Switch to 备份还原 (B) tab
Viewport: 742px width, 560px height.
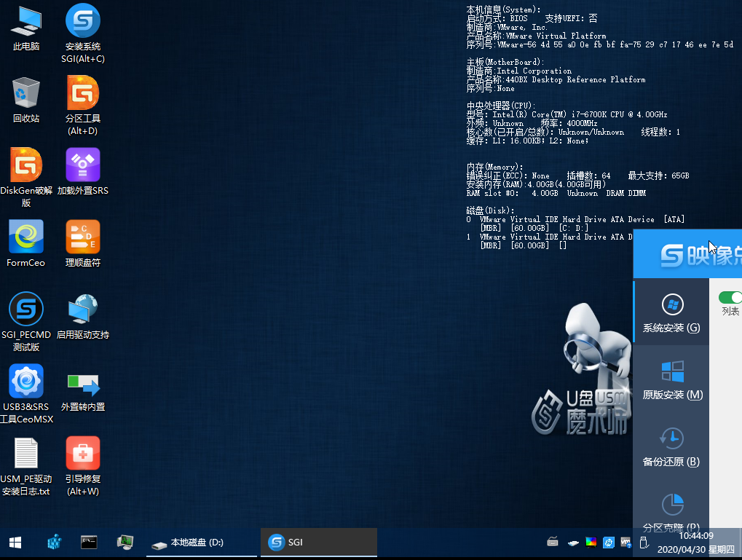coord(671,447)
